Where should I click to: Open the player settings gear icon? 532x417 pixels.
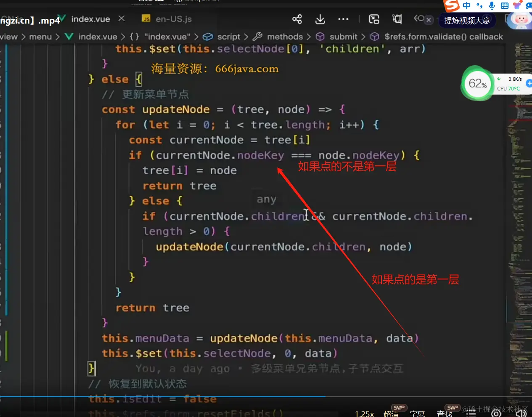496,413
